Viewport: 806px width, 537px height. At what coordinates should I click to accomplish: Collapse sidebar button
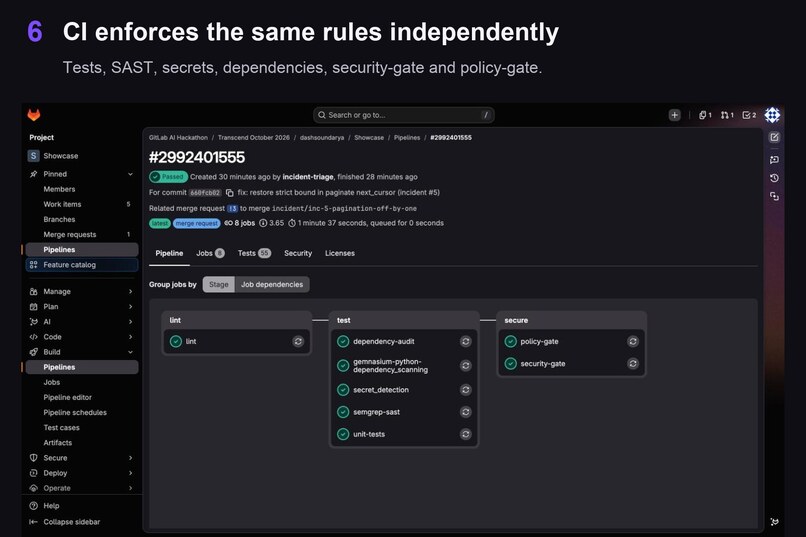(65, 522)
